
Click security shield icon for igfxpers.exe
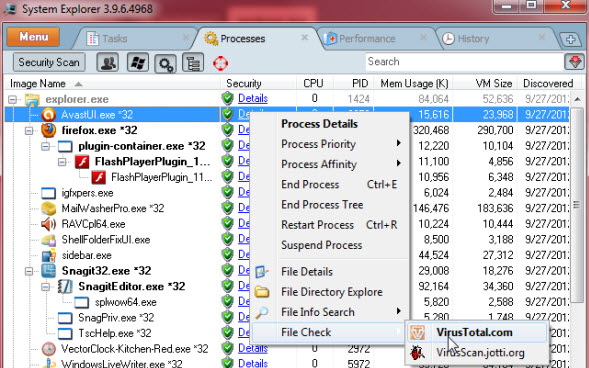[227, 192]
